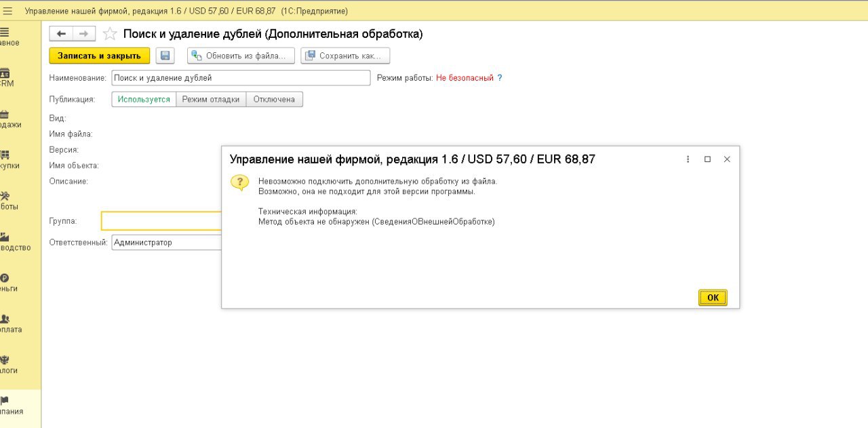Go forward with the right arrow

[x=83, y=34]
